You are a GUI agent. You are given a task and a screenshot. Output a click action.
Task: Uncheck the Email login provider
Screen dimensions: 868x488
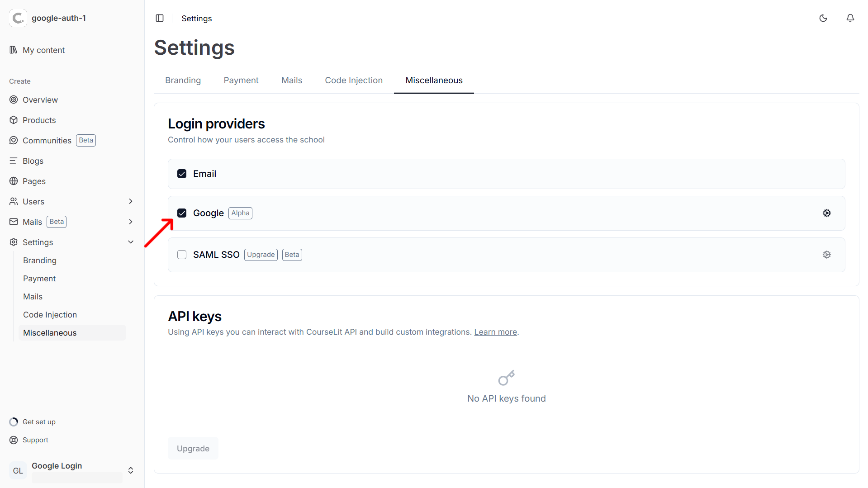point(181,173)
